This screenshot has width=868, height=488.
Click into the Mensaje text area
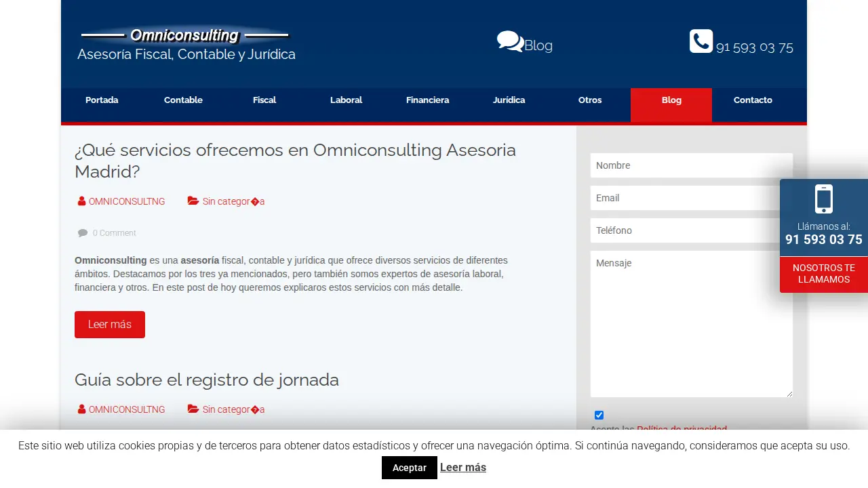pyautogui.click(x=692, y=324)
